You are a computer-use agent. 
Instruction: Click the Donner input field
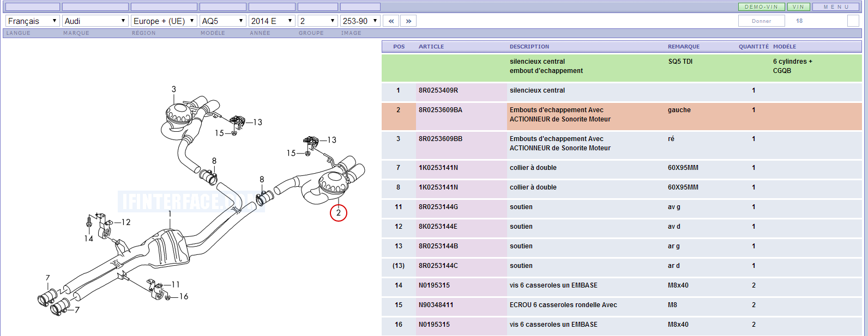(x=761, y=21)
